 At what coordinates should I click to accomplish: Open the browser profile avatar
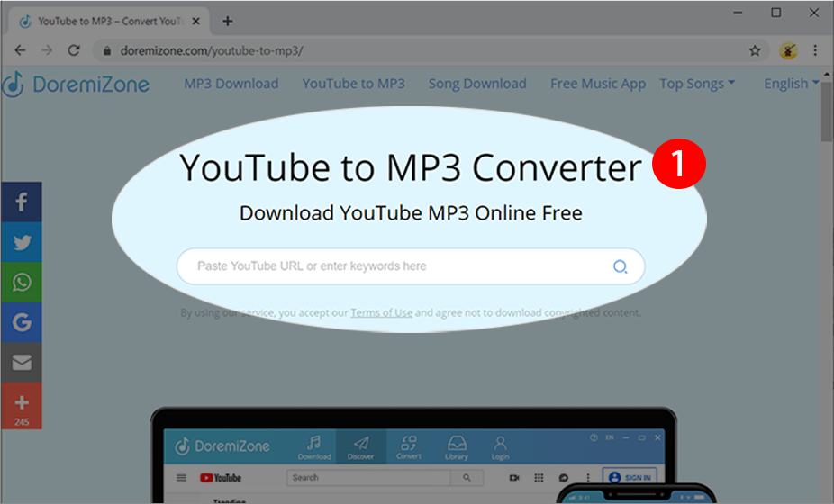click(x=788, y=51)
